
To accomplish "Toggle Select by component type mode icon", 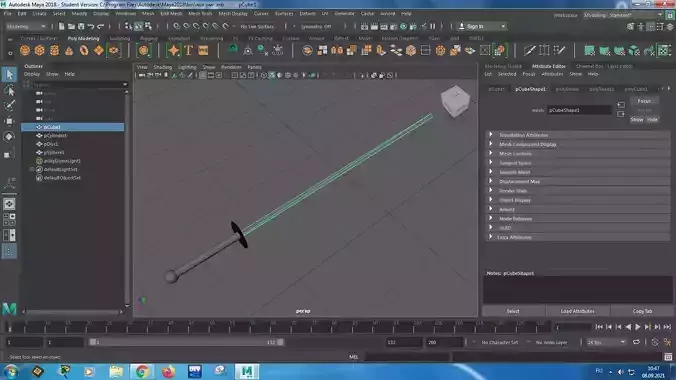I will 148,26.
